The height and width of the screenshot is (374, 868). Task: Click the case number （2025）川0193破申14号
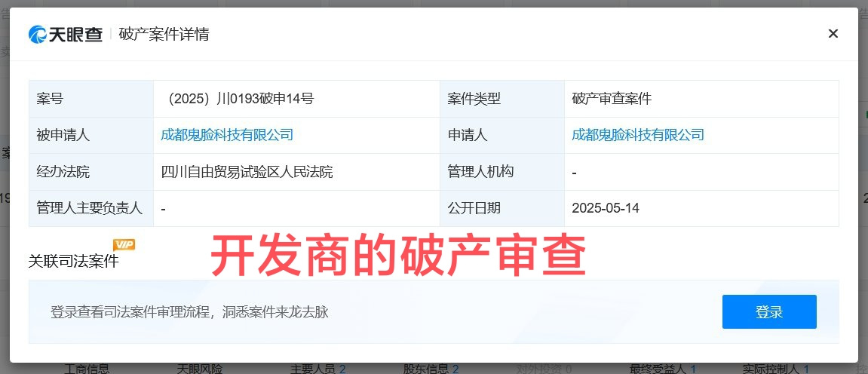(x=238, y=99)
